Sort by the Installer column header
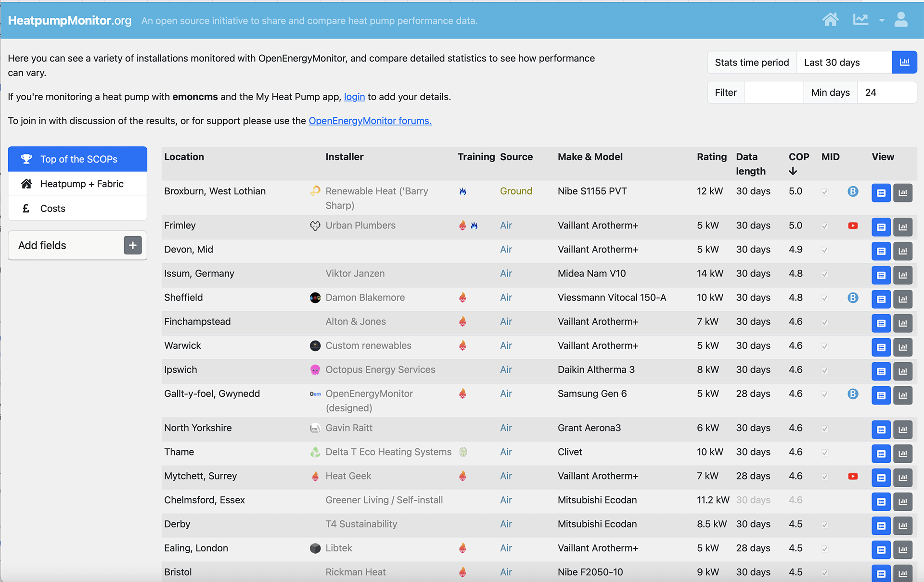The height and width of the screenshot is (582, 924). [345, 157]
